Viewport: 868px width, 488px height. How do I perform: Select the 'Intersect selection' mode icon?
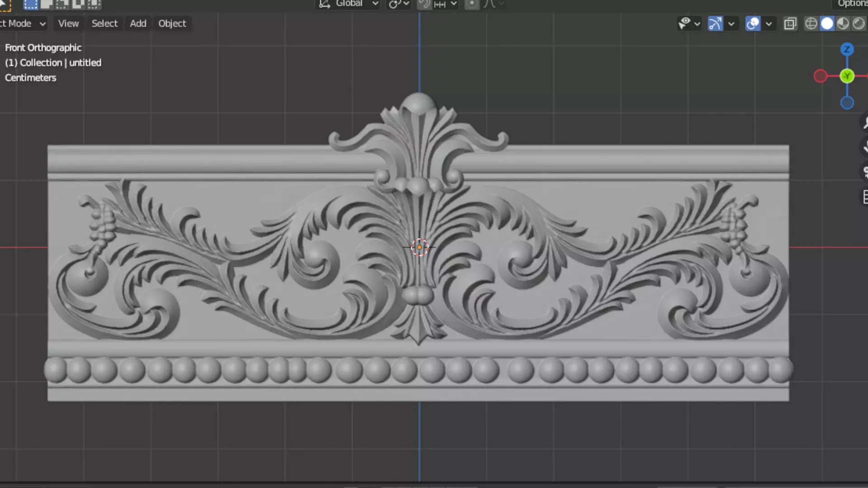coord(94,4)
